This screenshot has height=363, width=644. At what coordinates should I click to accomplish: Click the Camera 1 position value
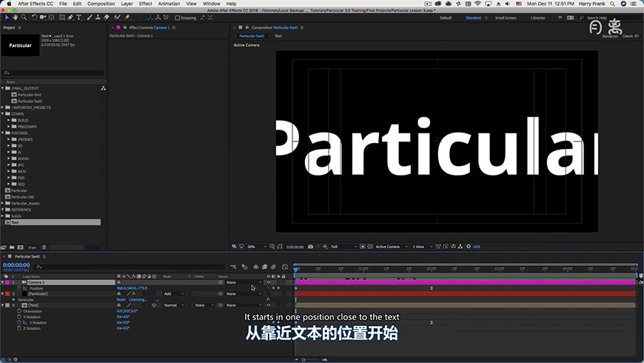click(132, 288)
